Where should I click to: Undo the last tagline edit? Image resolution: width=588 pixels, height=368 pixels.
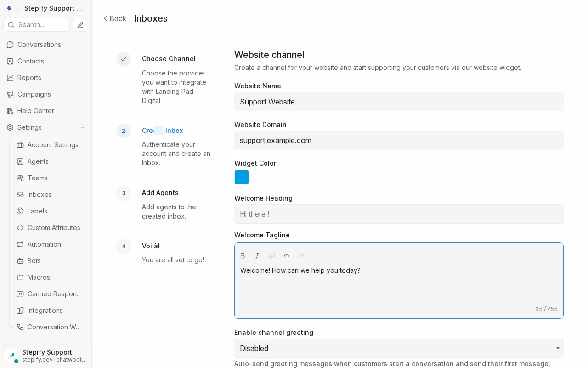tap(287, 256)
